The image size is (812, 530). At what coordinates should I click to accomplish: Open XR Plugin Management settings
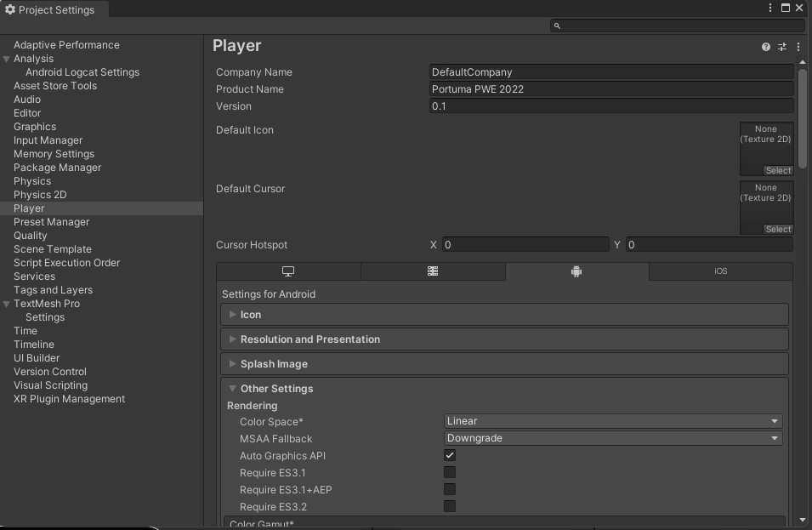(x=69, y=400)
